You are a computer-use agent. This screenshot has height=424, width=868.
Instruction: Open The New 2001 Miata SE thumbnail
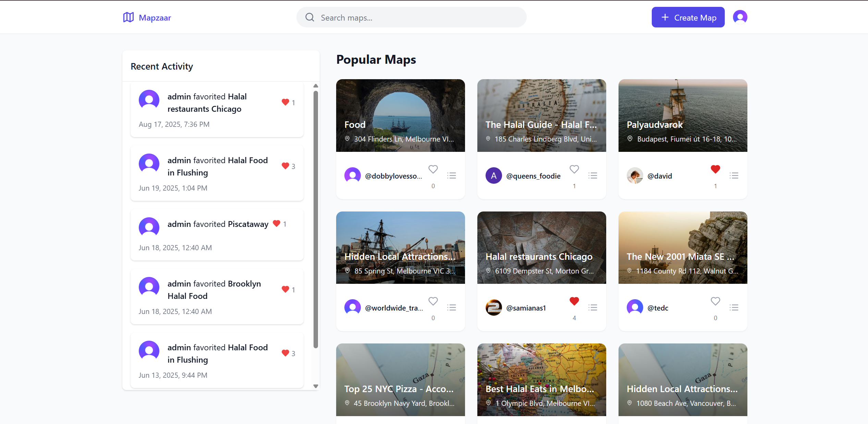tap(683, 247)
